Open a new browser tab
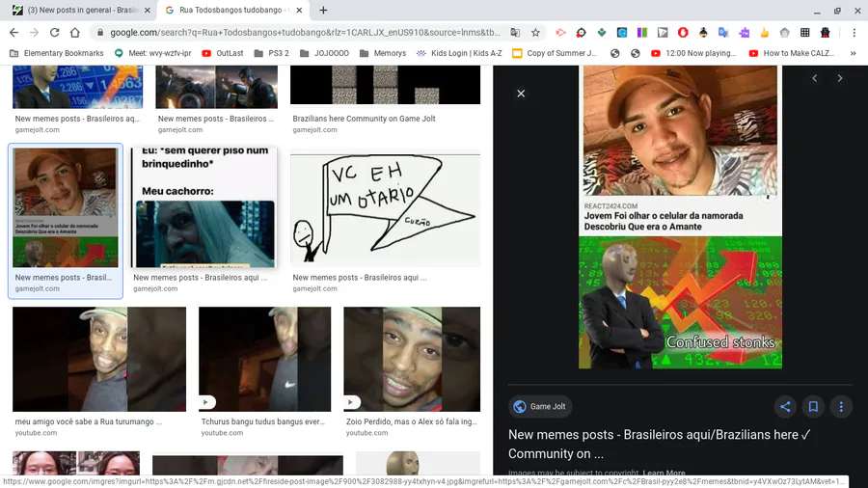 pyautogui.click(x=323, y=10)
